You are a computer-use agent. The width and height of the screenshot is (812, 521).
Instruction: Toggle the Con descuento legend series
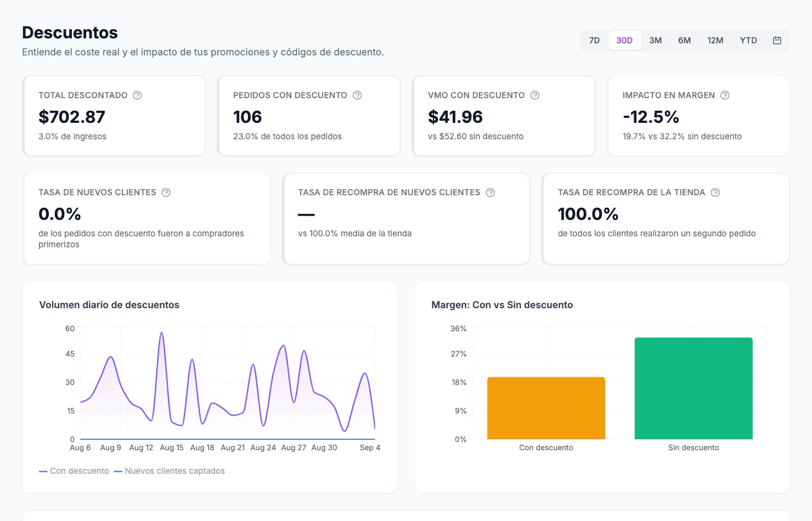74,471
